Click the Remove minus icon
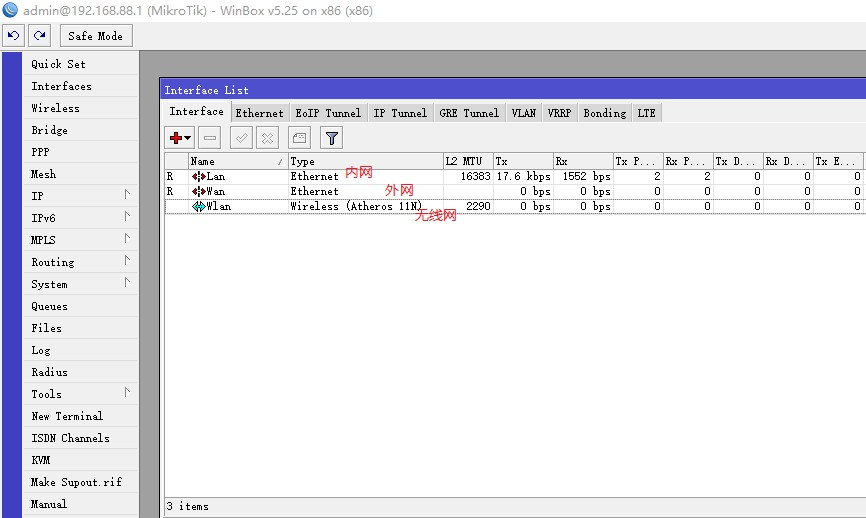Screen dimensions: 866x518 coord(210,138)
